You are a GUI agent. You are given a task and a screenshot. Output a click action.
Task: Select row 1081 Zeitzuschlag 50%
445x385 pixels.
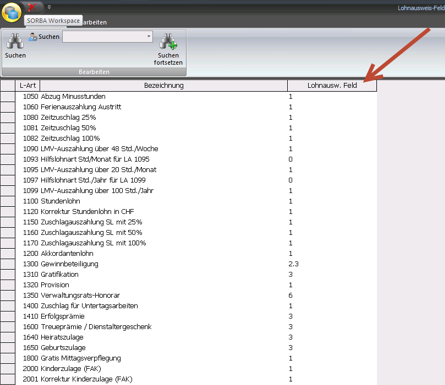pos(196,128)
